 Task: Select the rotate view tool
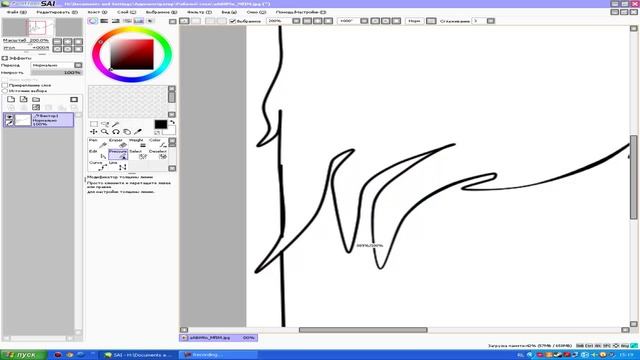click(x=116, y=132)
